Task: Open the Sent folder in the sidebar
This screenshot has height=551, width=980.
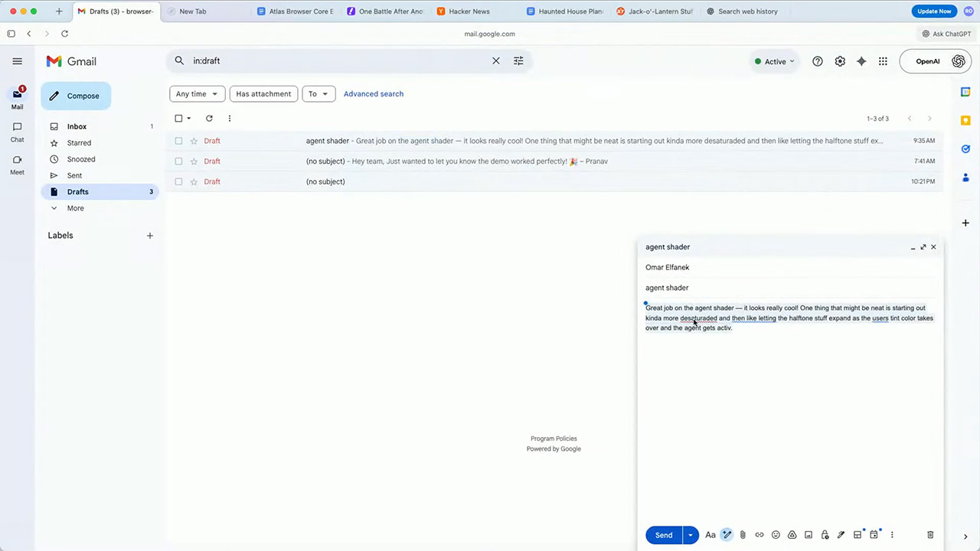Action: tap(74, 175)
